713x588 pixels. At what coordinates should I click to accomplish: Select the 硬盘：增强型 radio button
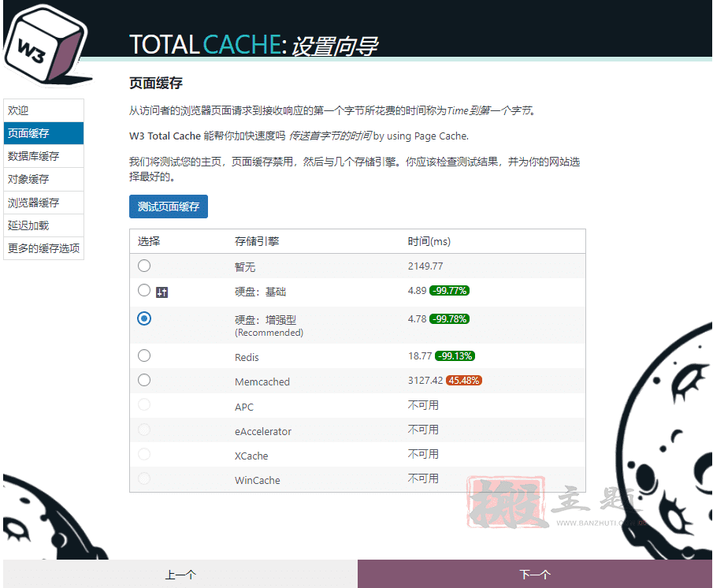click(x=144, y=318)
